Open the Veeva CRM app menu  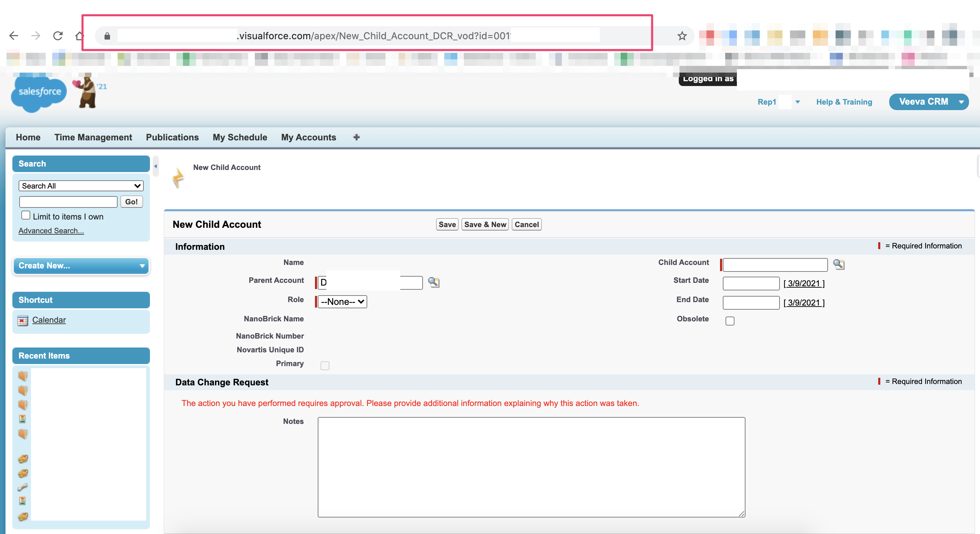pos(928,102)
